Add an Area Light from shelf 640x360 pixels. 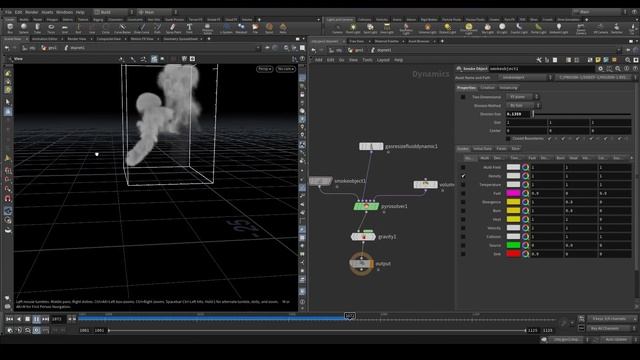pos(387,28)
